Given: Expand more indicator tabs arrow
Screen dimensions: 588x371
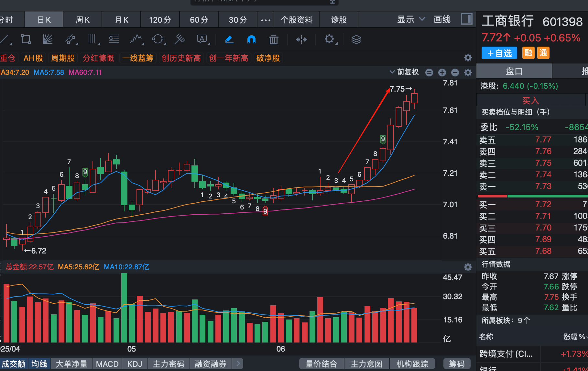Looking at the screenshot, I should 238,364.
